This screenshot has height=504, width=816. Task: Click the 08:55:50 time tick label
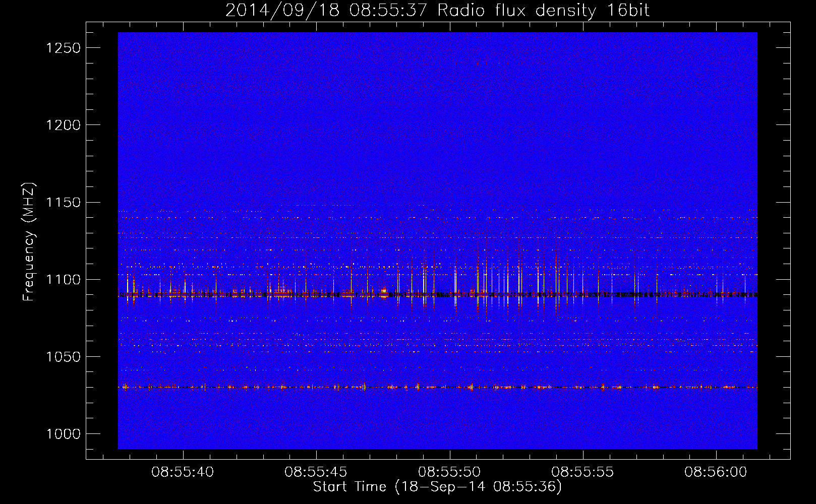click(449, 472)
